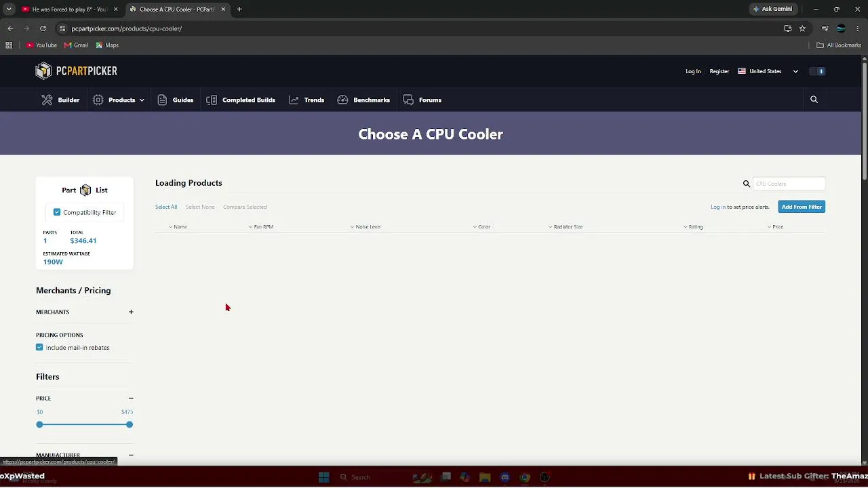Click the browser forward arrow
Screen dimensions: 868x488
(26, 28)
